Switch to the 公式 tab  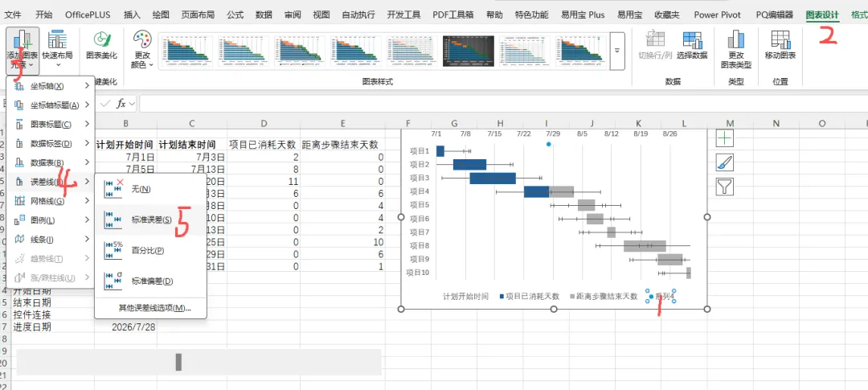235,15
